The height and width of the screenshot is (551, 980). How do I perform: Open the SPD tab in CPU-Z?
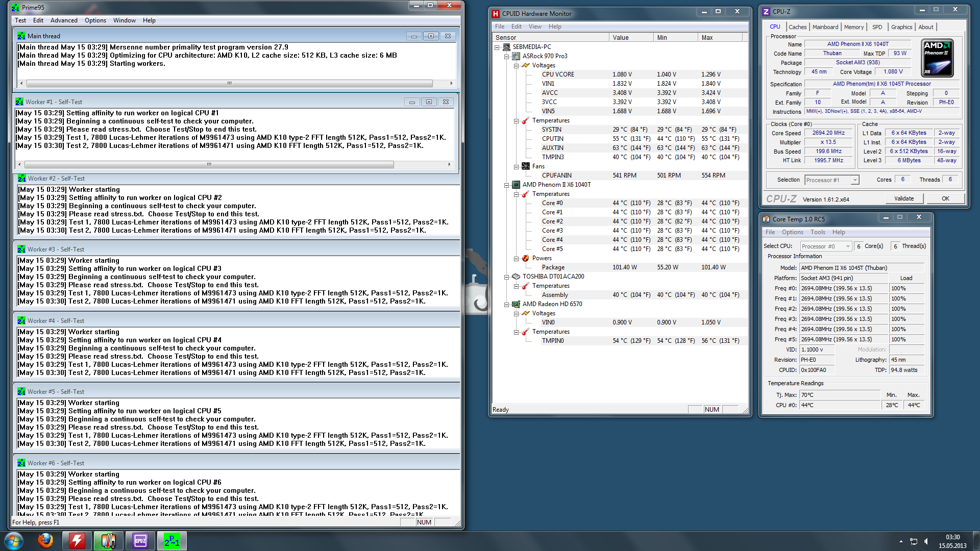[877, 27]
